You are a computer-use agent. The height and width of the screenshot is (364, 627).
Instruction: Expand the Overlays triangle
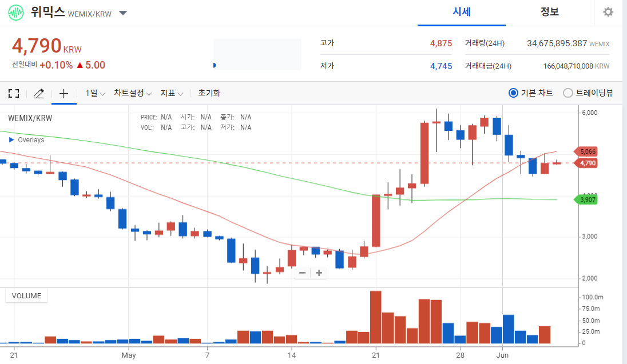click(x=11, y=140)
